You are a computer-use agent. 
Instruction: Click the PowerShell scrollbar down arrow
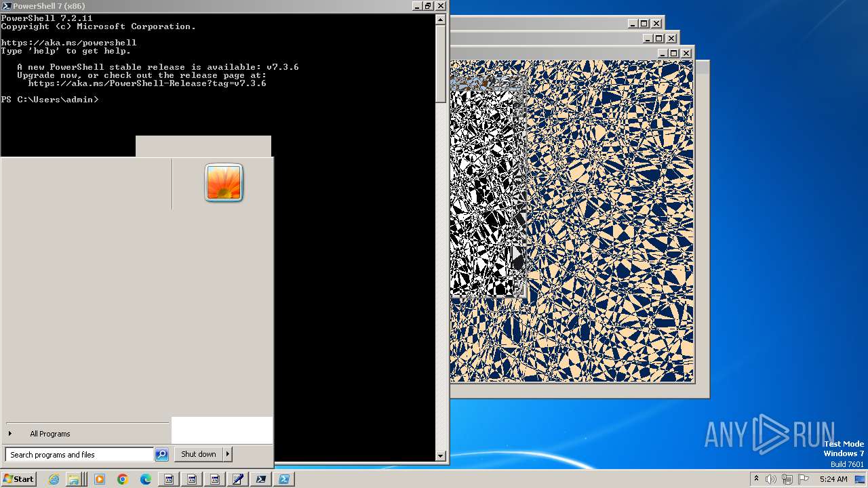[441, 456]
